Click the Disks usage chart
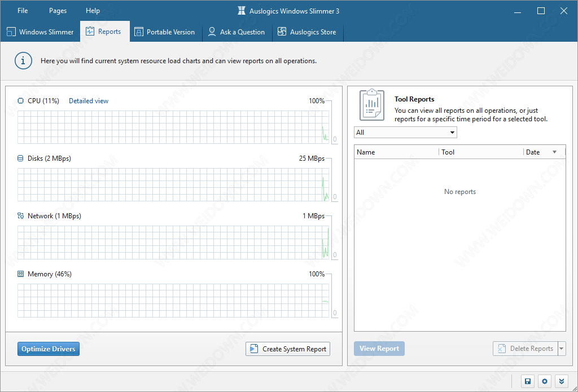The height and width of the screenshot is (392, 578). (x=173, y=184)
